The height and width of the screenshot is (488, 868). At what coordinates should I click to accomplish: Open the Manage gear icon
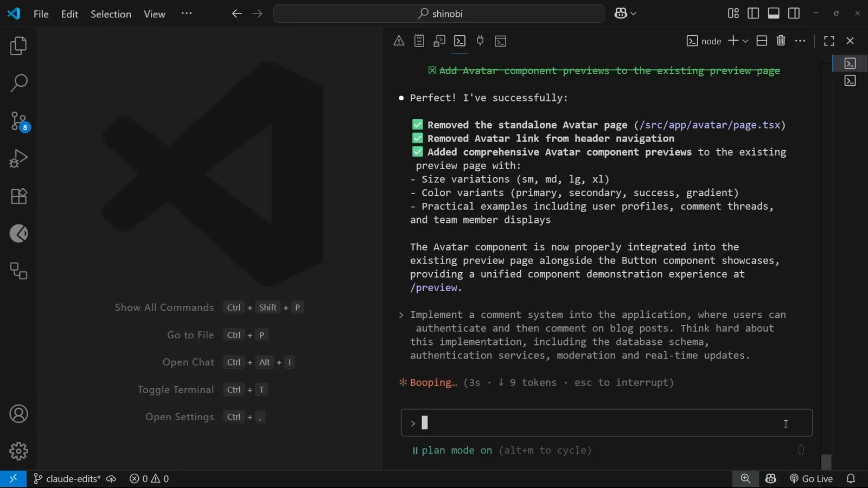[x=18, y=451]
